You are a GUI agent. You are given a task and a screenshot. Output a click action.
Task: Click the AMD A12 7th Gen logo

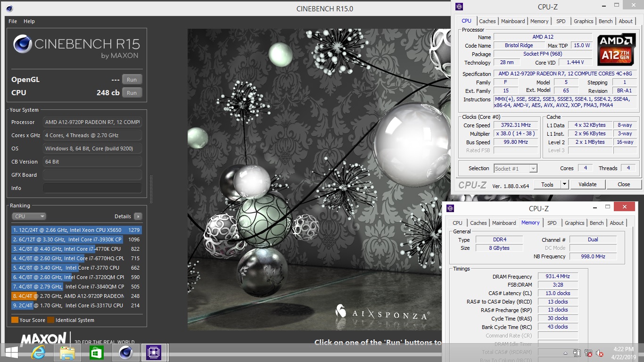(617, 50)
